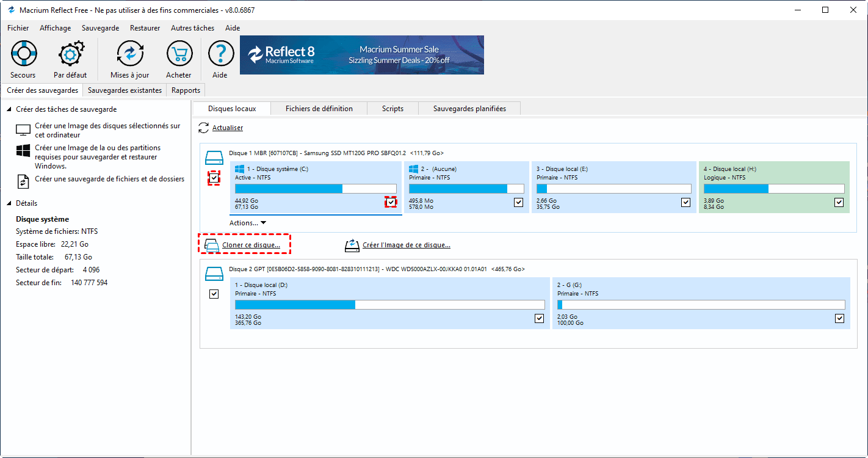Click the Windows flag on partition 2 (Aucune)
Screen dimensions: 868x458
pos(413,169)
